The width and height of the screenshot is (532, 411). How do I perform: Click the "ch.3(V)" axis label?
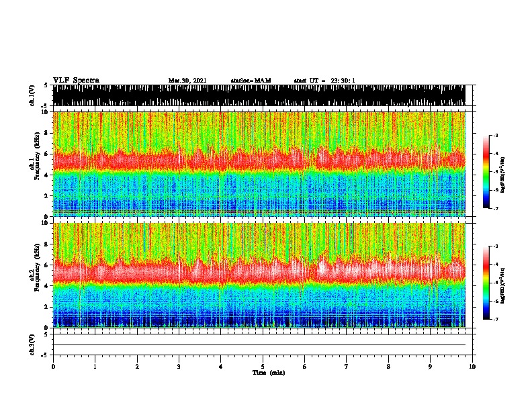pos(31,345)
